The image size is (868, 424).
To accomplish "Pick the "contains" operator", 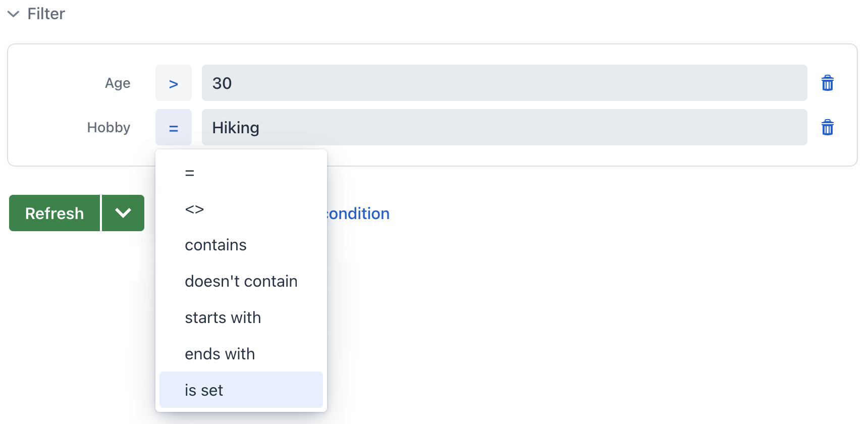I will [x=215, y=245].
